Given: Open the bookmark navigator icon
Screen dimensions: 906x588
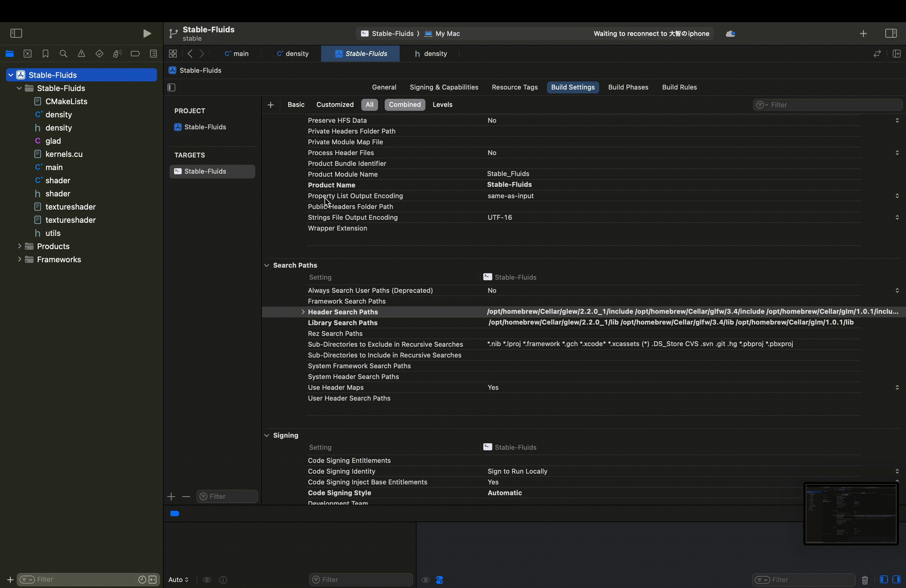Looking at the screenshot, I should pyautogui.click(x=45, y=54).
